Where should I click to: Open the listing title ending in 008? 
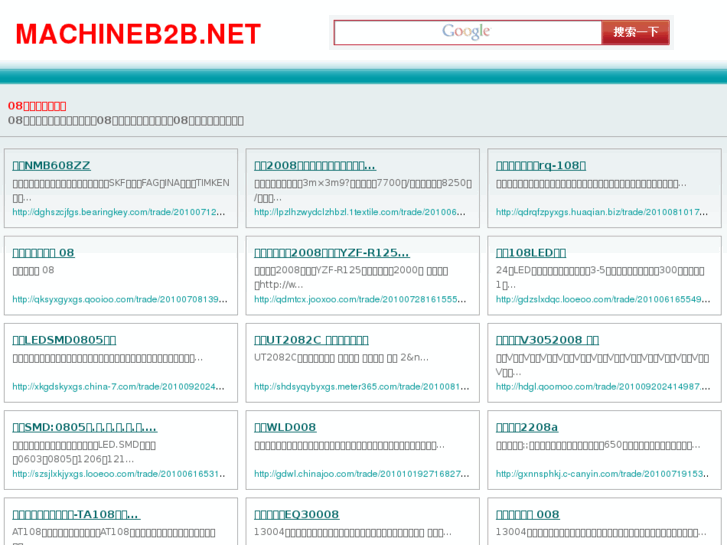[x=528, y=514]
